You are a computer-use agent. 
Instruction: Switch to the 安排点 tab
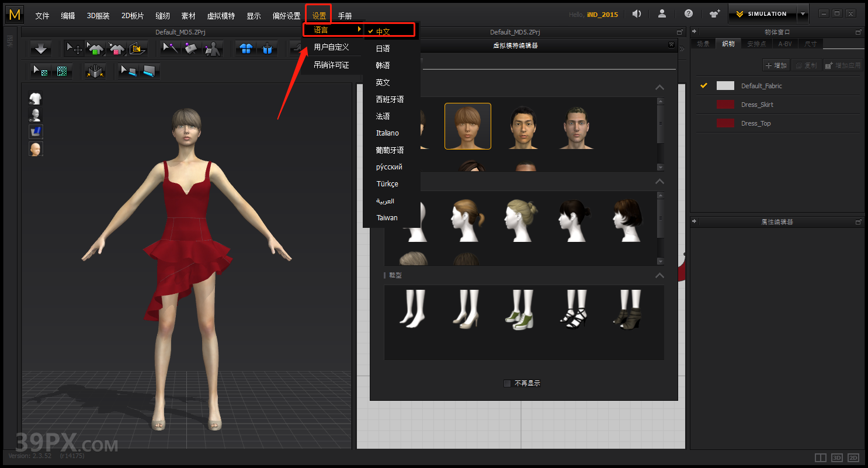(756, 44)
